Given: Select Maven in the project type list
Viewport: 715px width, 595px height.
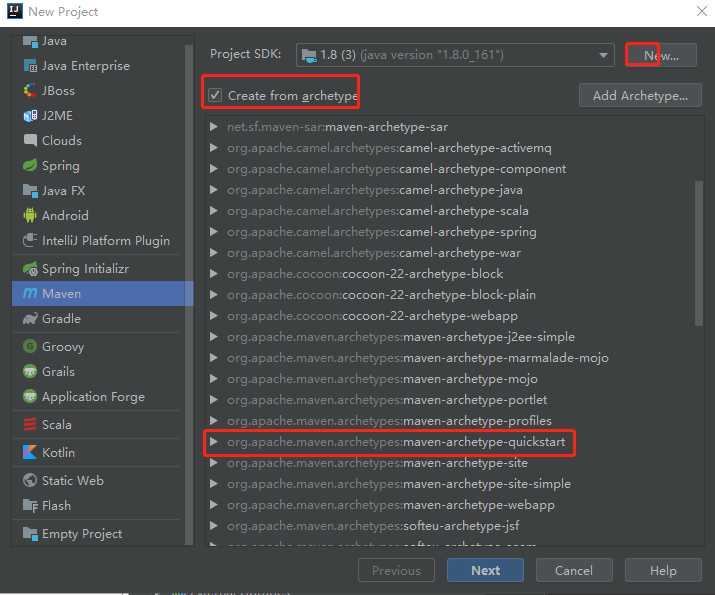Looking at the screenshot, I should coord(103,294).
